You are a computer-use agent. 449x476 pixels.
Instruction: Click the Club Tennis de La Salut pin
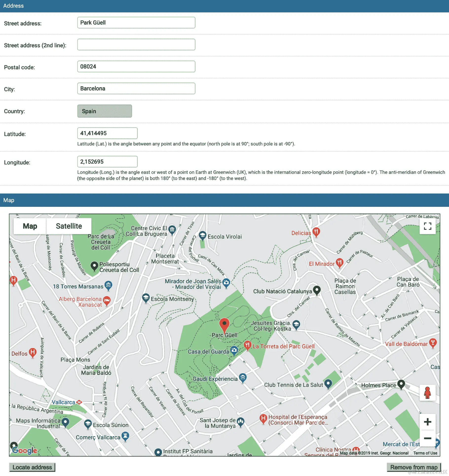pyautogui.click(x=328, y=384)
